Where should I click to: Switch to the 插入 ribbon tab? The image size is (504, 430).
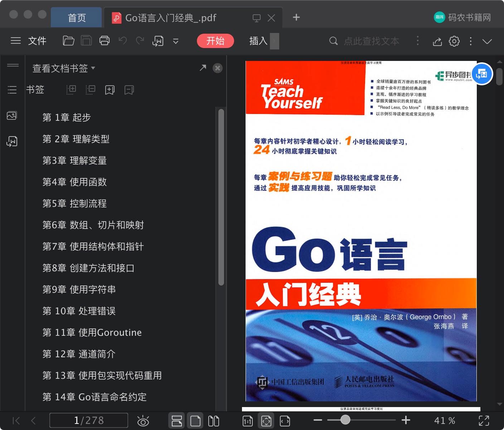(x=258, y=41)
